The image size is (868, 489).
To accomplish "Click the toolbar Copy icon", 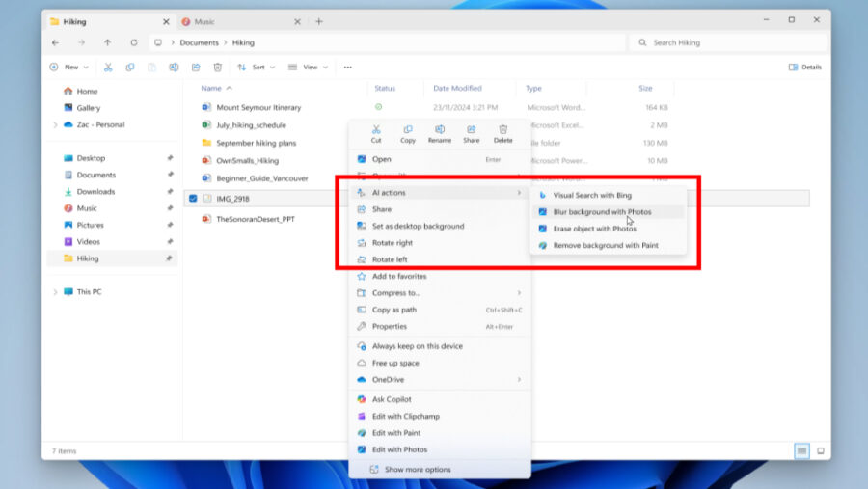I will pyautogui.click(x=129, y=67).
